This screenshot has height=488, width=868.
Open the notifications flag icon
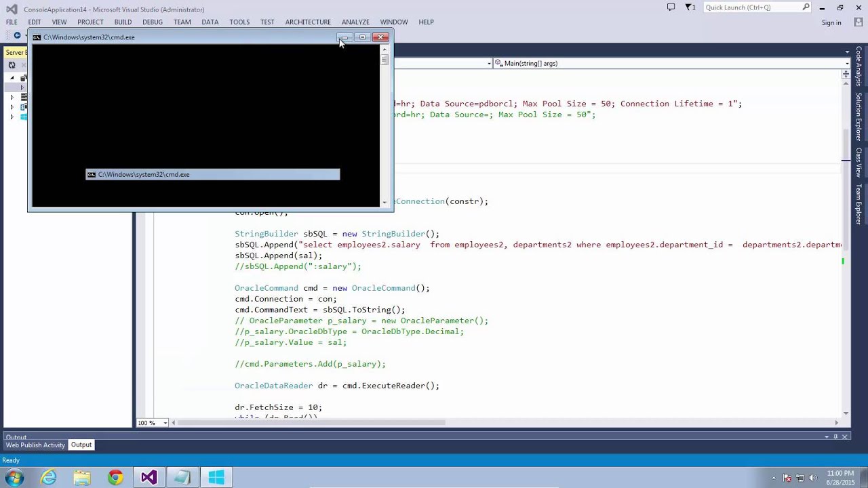click(690, 7)
